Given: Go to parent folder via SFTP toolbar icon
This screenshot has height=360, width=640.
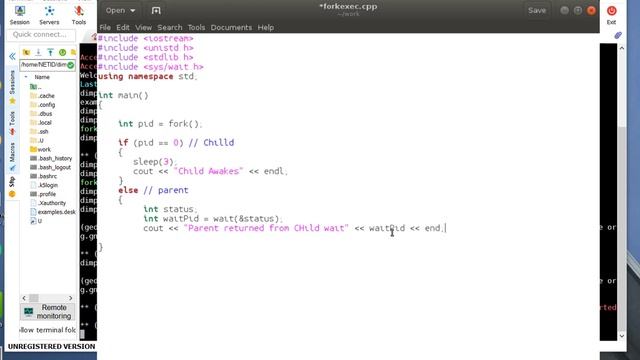Looking at the screenshot, I should (27, 52).
